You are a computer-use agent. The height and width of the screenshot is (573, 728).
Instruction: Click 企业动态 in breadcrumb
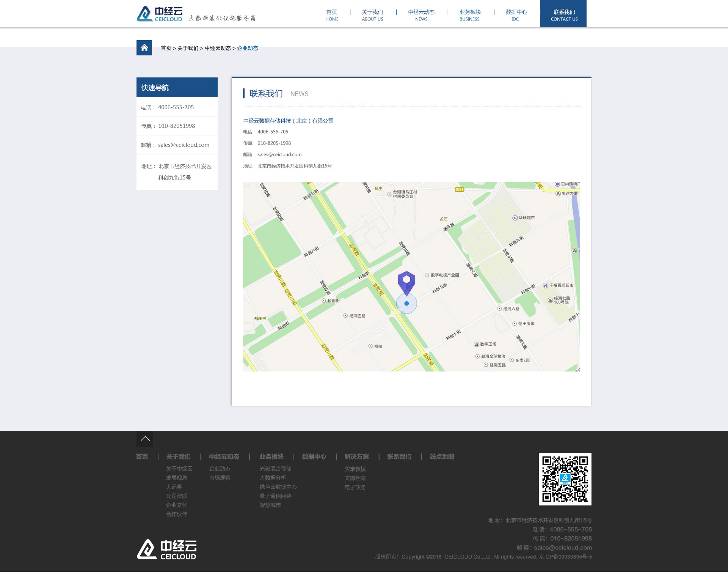[248, 48]
